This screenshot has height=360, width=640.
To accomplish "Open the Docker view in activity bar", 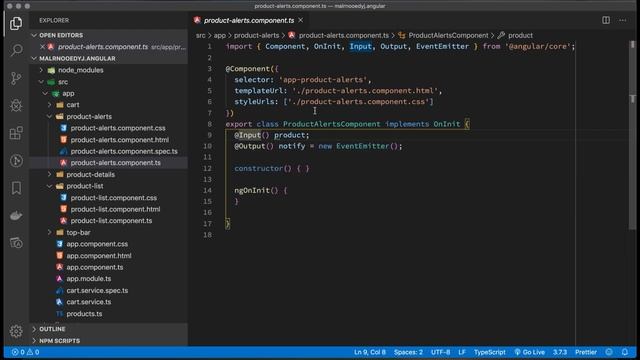I will [16, 216].
